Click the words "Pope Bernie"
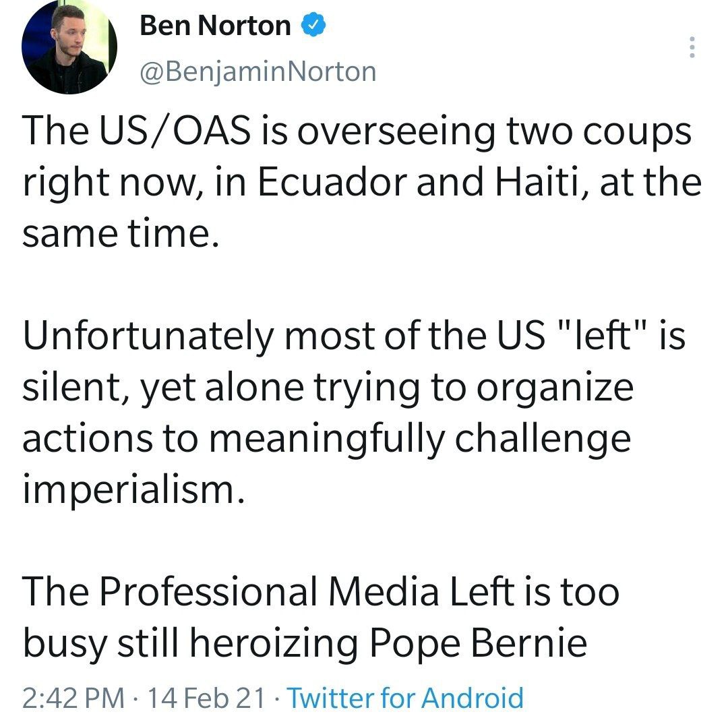Screen dimensions: 728x716 478,643
